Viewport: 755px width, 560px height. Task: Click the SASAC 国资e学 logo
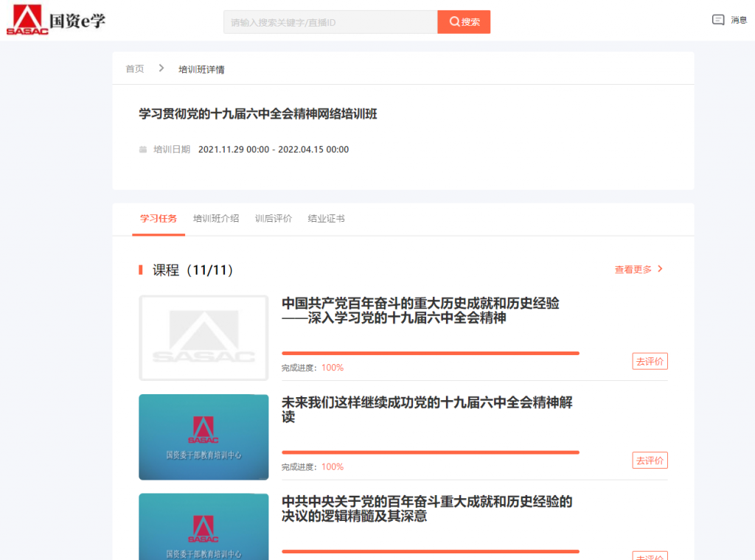[x=56, y=21]
